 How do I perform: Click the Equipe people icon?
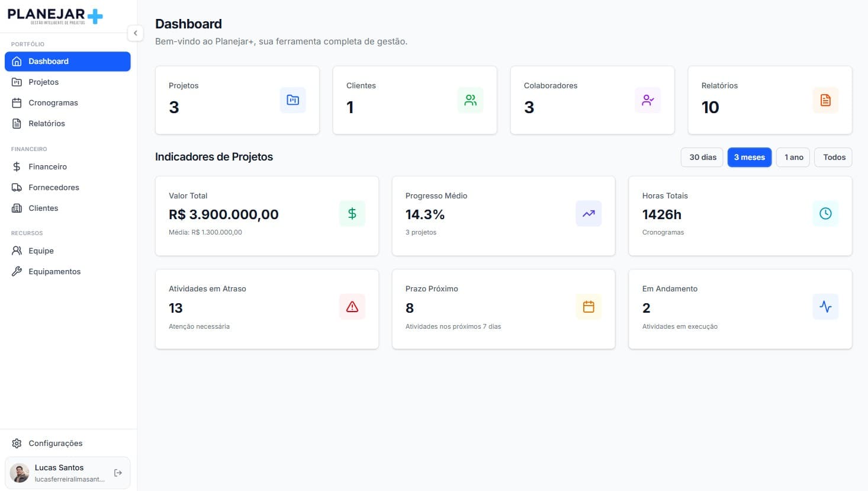[17, 251]
